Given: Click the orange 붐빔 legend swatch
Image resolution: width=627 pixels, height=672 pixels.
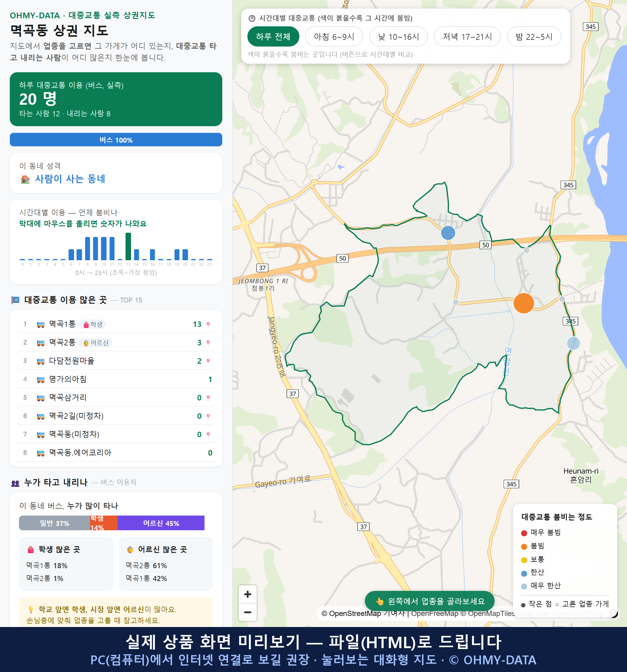Looking at the screenshot, I should (x=524, y=546).
